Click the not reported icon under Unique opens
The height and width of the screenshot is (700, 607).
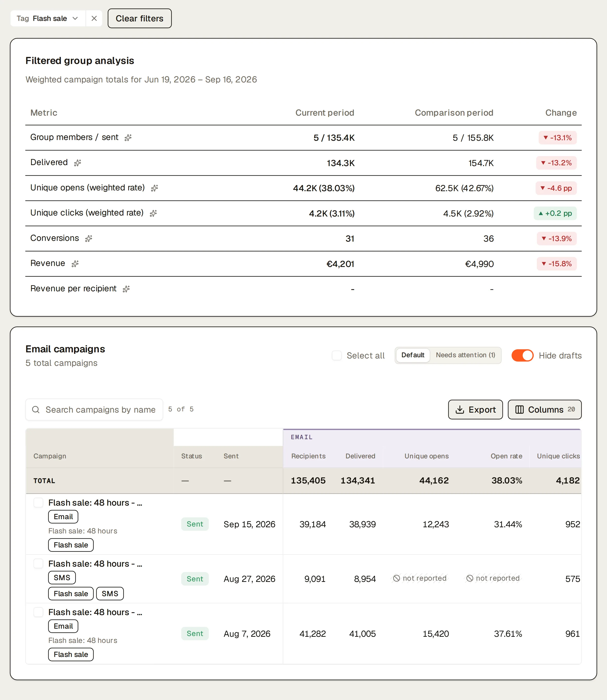point(396,578)
